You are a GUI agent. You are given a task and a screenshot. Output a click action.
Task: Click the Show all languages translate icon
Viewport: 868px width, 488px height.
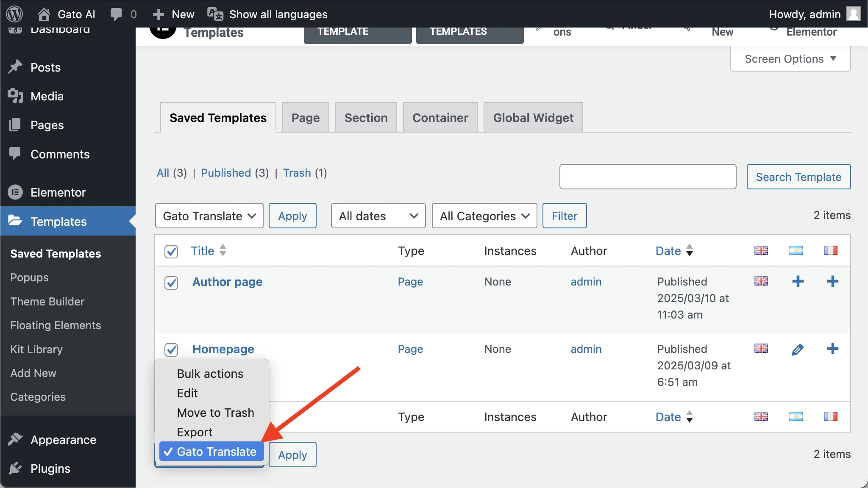point(215,14)
